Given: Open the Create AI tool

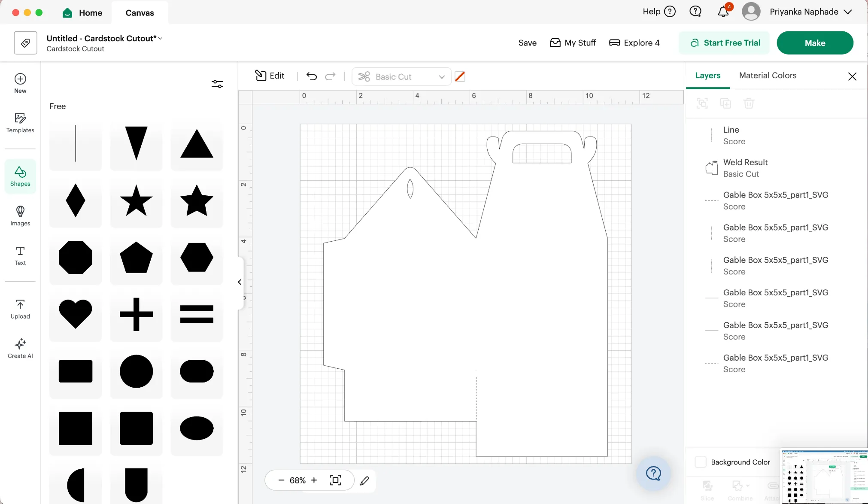Looking at the screenshot, I should [x=20, y=349].
